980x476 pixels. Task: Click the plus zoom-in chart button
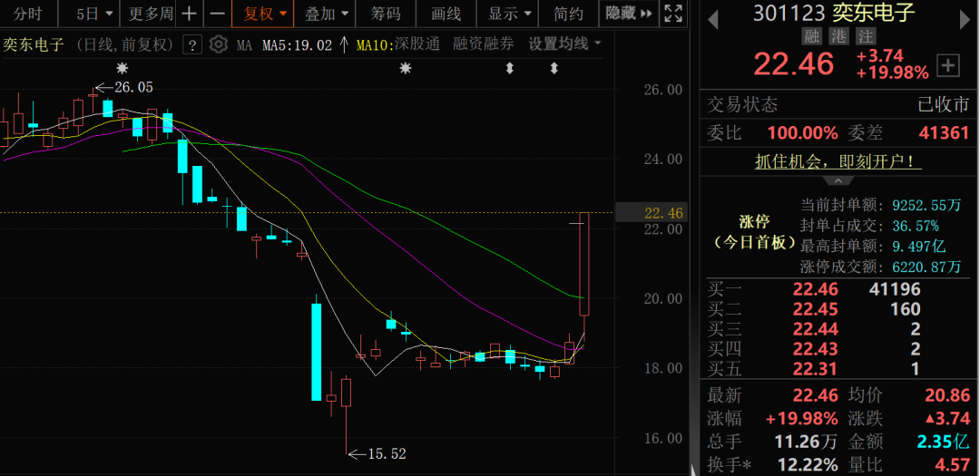[191, 14]
